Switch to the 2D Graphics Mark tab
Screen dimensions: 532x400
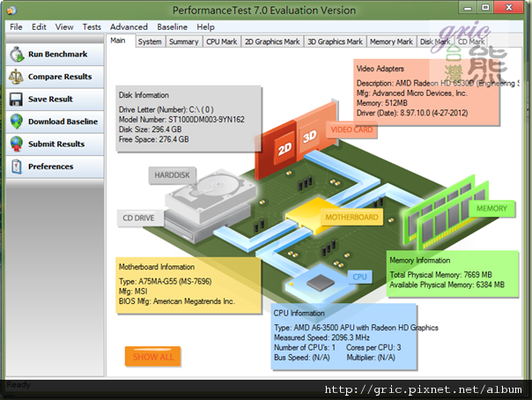click(x=272, y=41)
